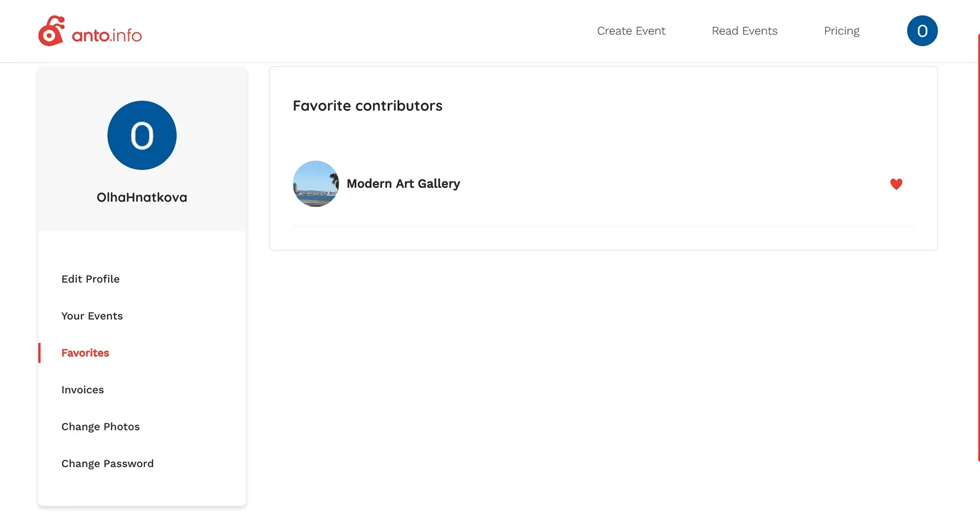Open user account avatar in header

point(922,31)
